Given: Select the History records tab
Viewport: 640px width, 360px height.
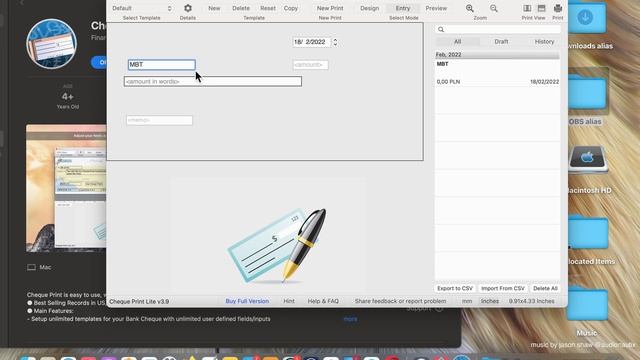Looking at the screenshot, I should point(544,42).
